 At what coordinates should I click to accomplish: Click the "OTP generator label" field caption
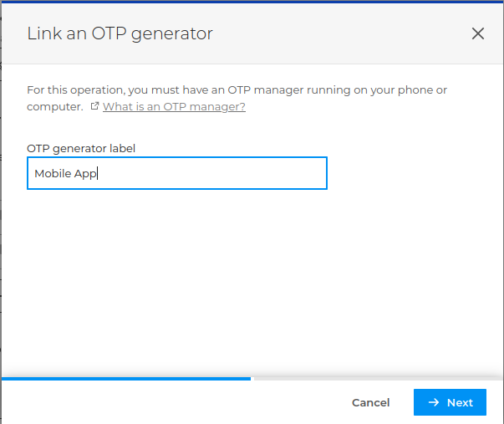[x=81, y=148]
